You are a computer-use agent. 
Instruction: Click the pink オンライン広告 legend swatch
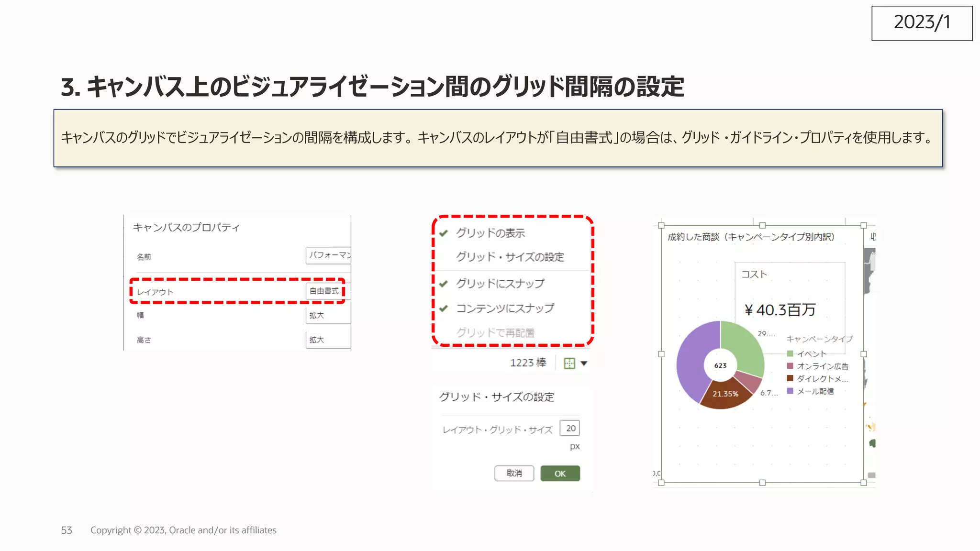point(790,366)
